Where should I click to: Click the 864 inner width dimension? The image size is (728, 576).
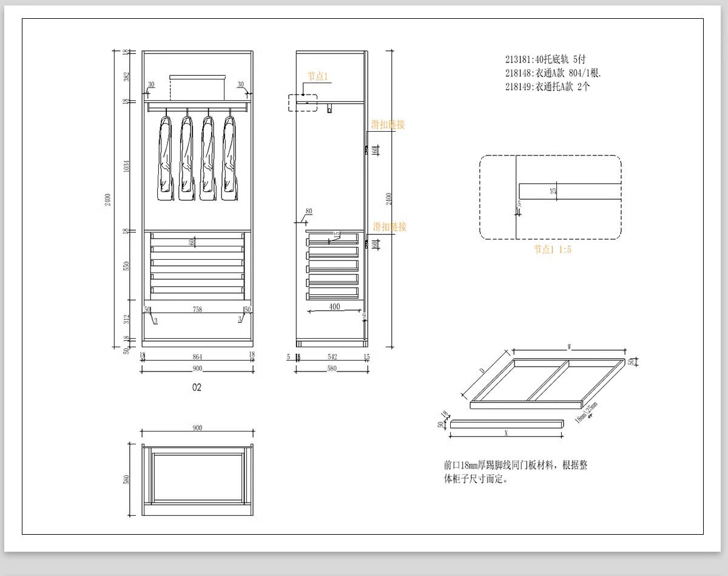pyautogui.click(x=197, y=357)
